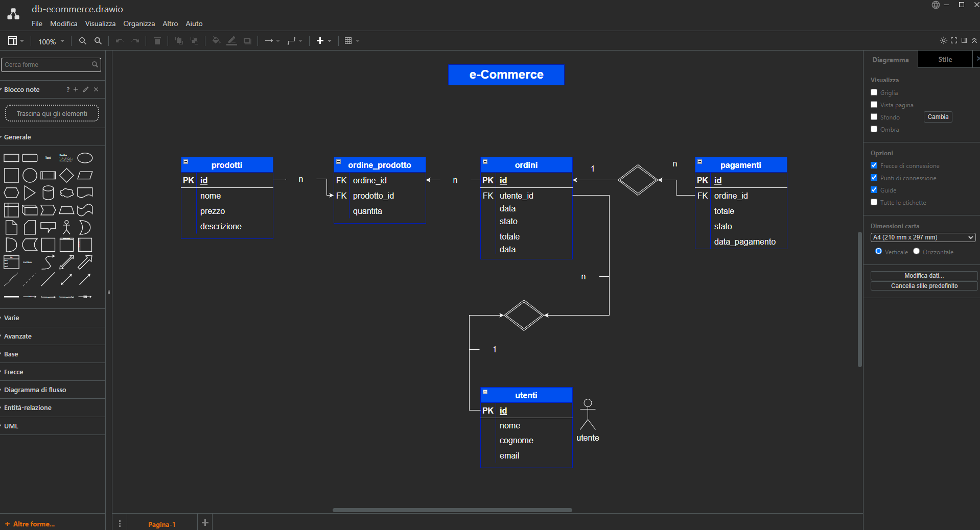This screenshot has height=530, width=980.
Task: Select the bidirectional block arrow shape
Action: click(x=66, y=262)
